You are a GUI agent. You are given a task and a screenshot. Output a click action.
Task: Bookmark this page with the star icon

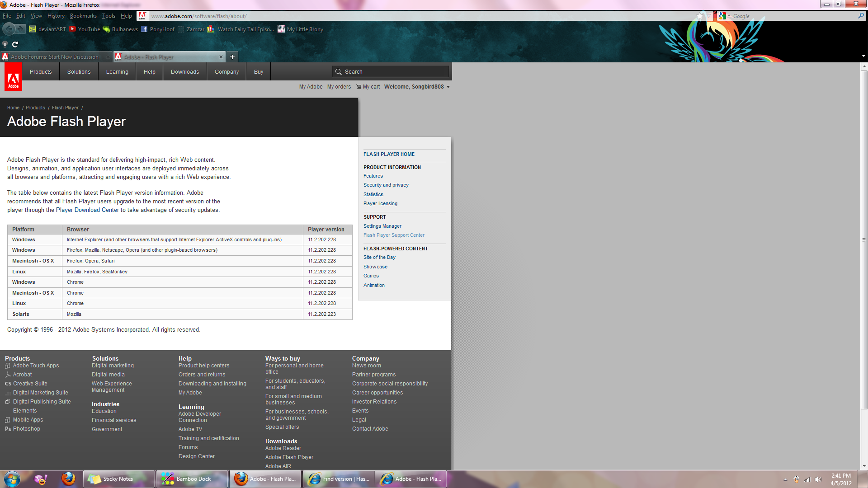pos(700,16)
